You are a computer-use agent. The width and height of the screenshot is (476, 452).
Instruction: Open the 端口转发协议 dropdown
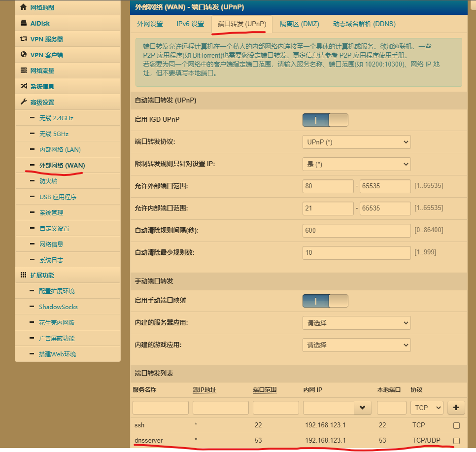pyautogui.click(x=356, y=142)
